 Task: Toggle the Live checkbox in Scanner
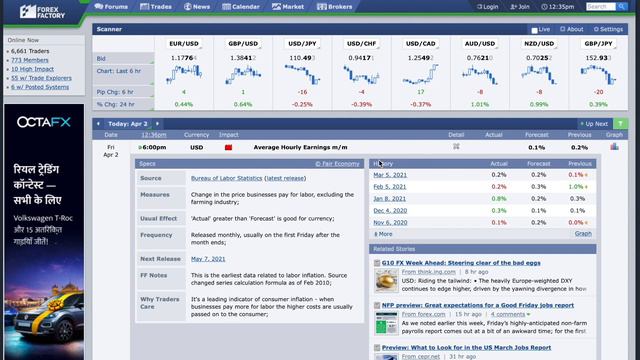534,30
